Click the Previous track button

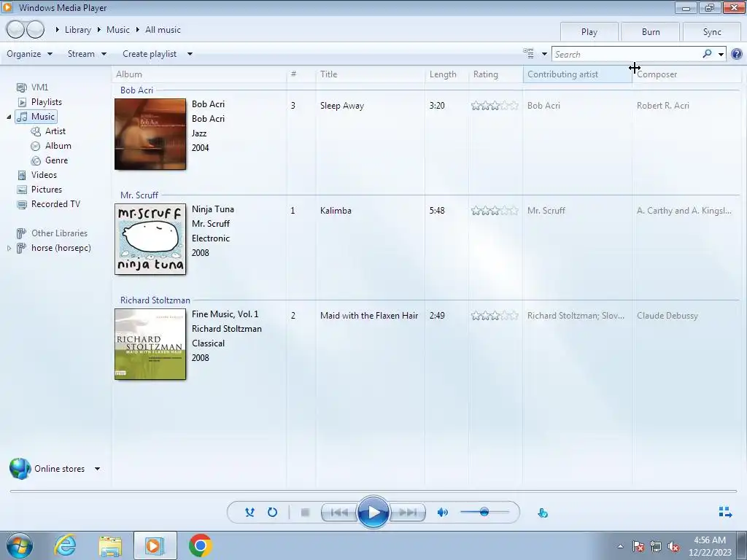click(339, 513)
